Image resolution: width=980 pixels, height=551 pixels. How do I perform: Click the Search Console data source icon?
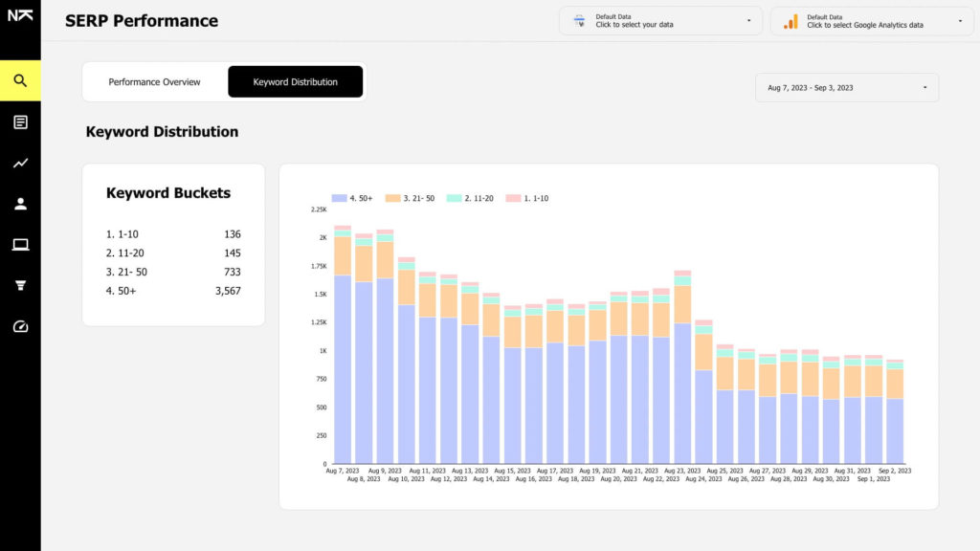(579, 21)
